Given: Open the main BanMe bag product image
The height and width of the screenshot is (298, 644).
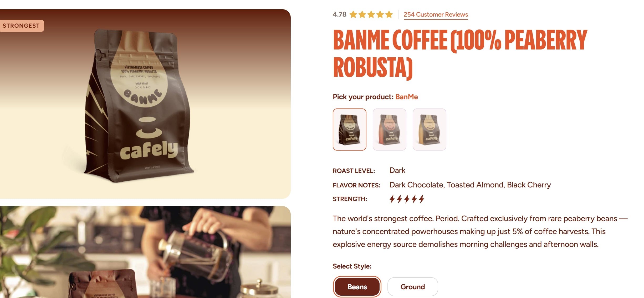Looking at the screenshot, I should pos(145,104).
